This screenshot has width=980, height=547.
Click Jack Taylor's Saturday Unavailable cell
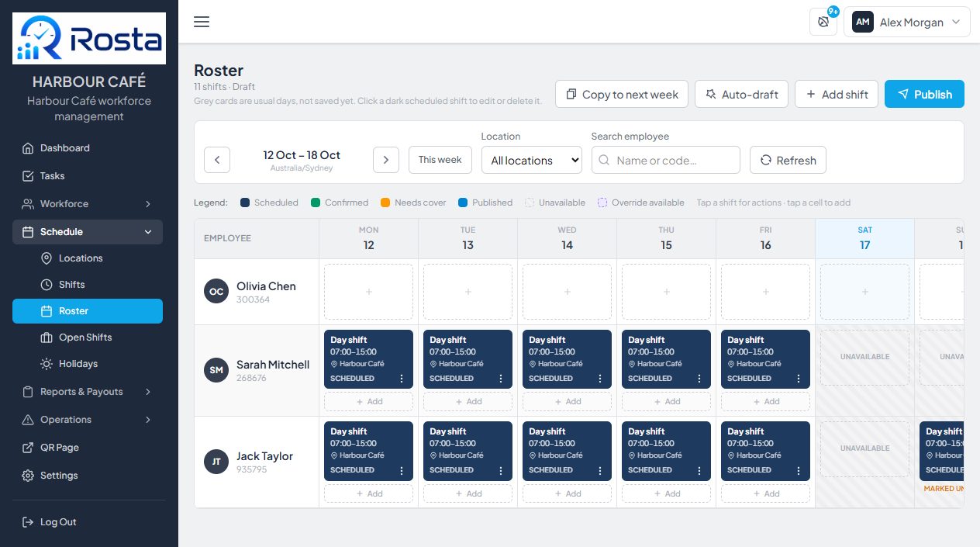point(865,449)
